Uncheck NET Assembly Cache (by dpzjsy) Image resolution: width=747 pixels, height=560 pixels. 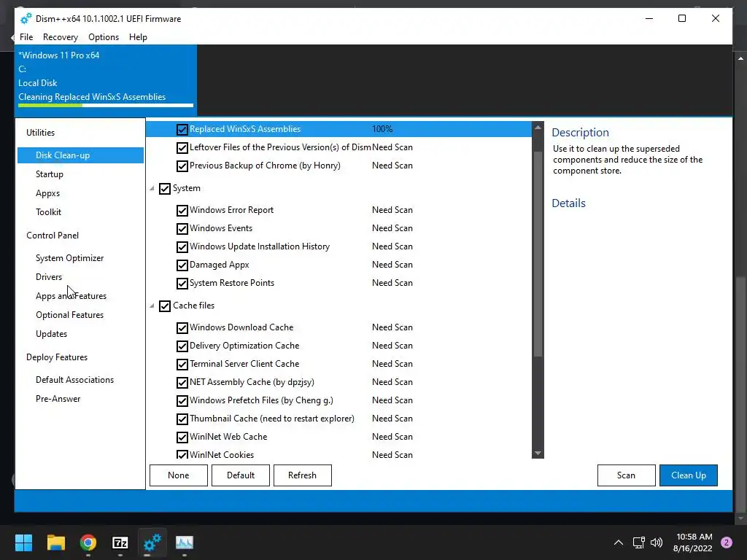pyautogui.click(x=182, y=383)
